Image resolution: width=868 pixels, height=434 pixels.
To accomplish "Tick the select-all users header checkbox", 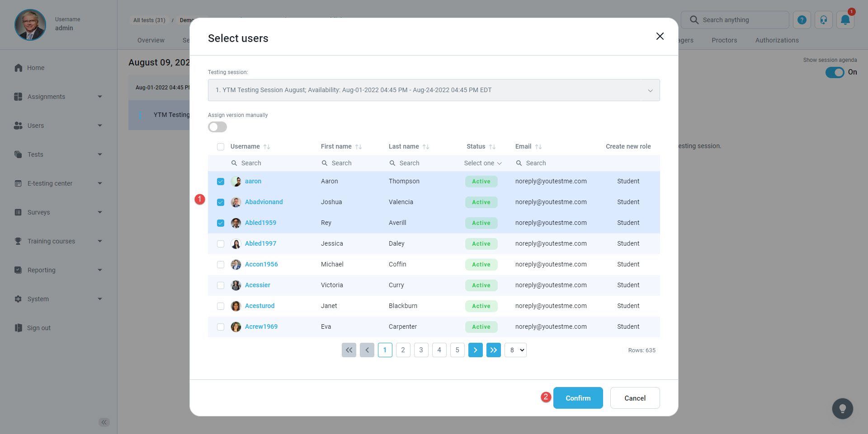I will pos(221,147).
